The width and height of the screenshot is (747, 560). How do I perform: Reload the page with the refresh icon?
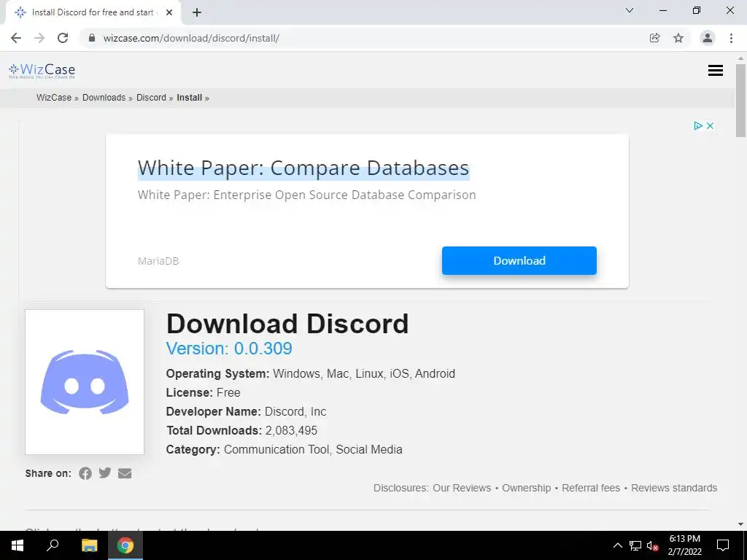point(63,38)
